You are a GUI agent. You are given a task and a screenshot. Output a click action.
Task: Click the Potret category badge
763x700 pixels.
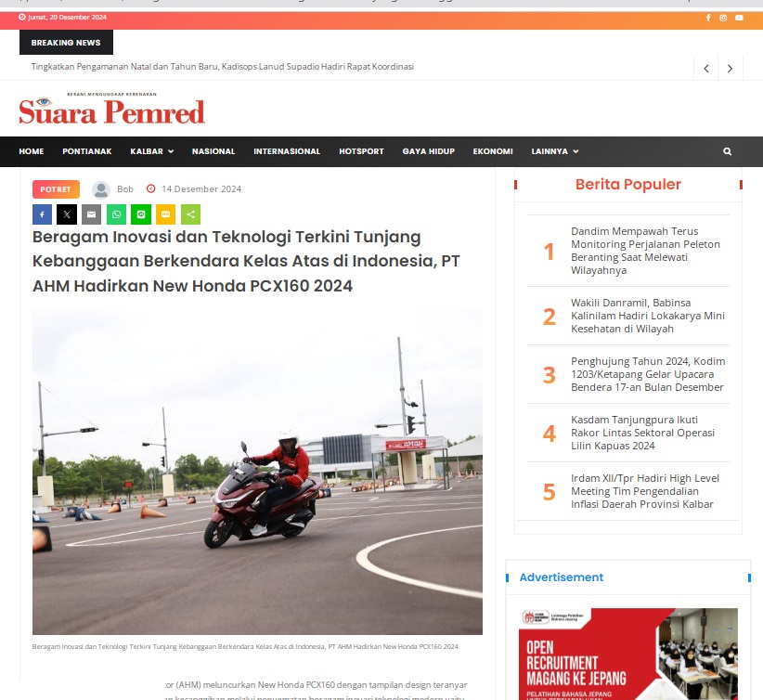point(56,189)
